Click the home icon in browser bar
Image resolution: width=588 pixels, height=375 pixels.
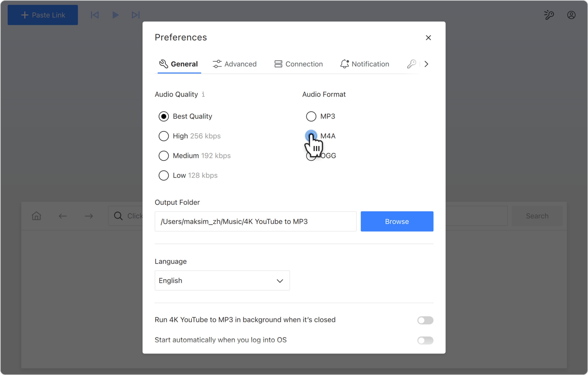tap(36, 216)
